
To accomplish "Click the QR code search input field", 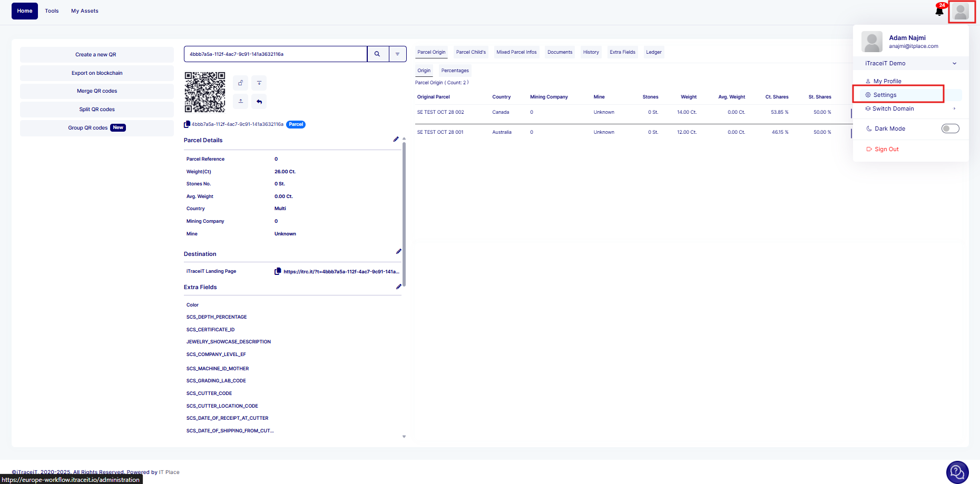I will coord(275,54).
